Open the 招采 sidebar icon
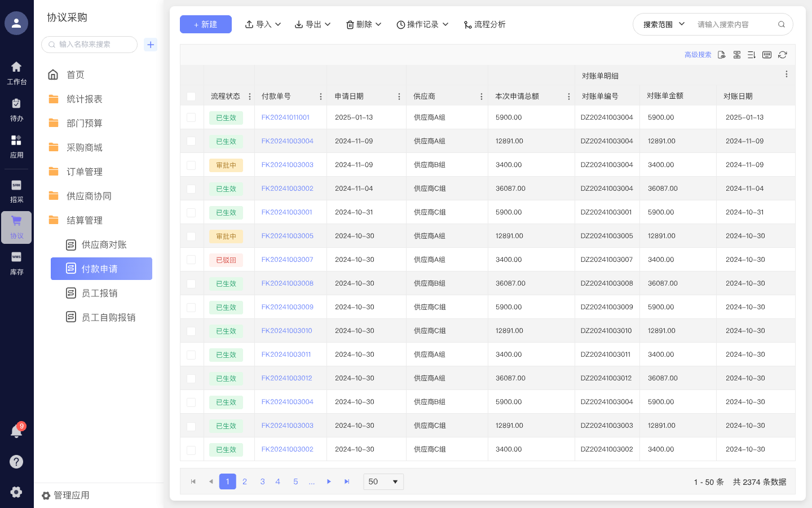 click(16, 191)
